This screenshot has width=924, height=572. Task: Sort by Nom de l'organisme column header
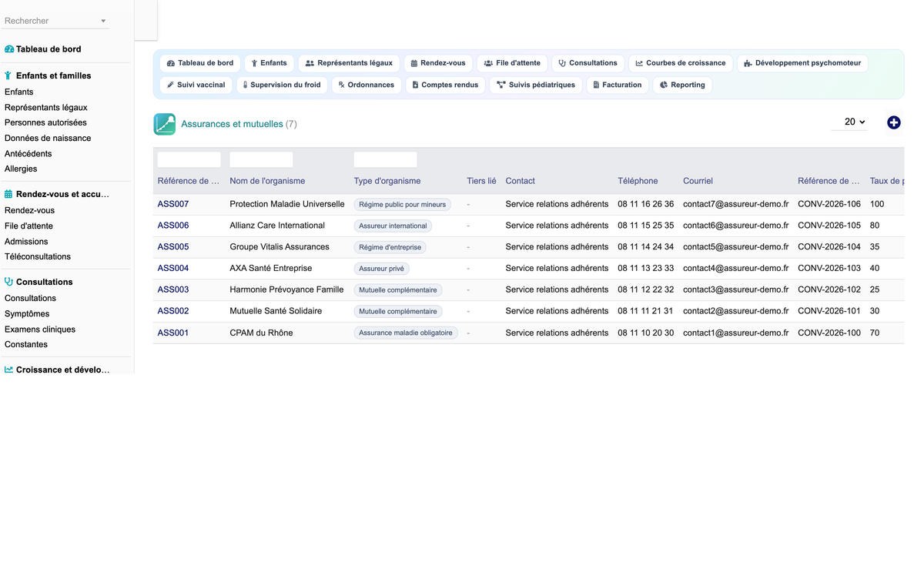point(267,181)
